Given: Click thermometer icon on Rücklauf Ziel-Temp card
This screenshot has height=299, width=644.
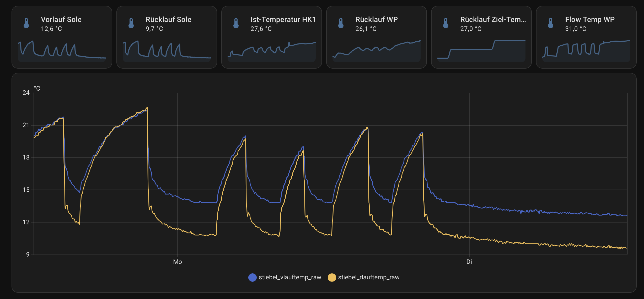Looking at the screenshot, I should click(446, 23).
